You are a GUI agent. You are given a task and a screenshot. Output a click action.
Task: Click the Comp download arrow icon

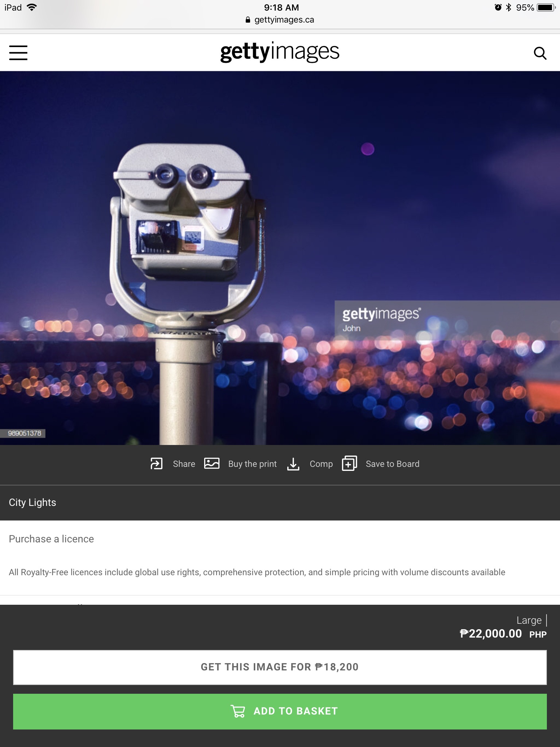[293, 464]
